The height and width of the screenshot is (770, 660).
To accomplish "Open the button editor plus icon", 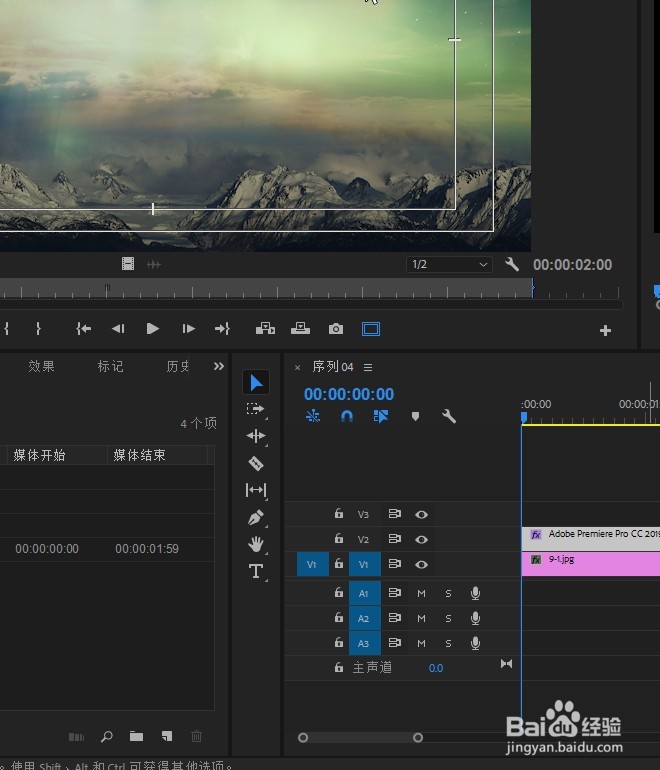I will (605, 330).
